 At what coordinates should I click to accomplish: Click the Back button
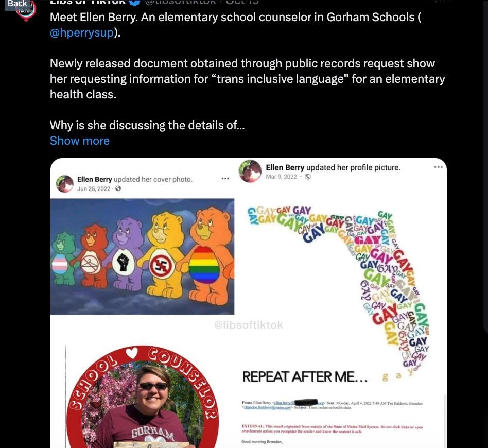17,4
